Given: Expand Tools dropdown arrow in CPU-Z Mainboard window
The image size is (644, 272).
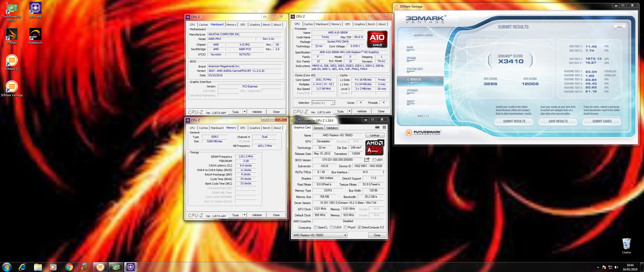Looking at the screenshot, I should [x=245, y=112].
